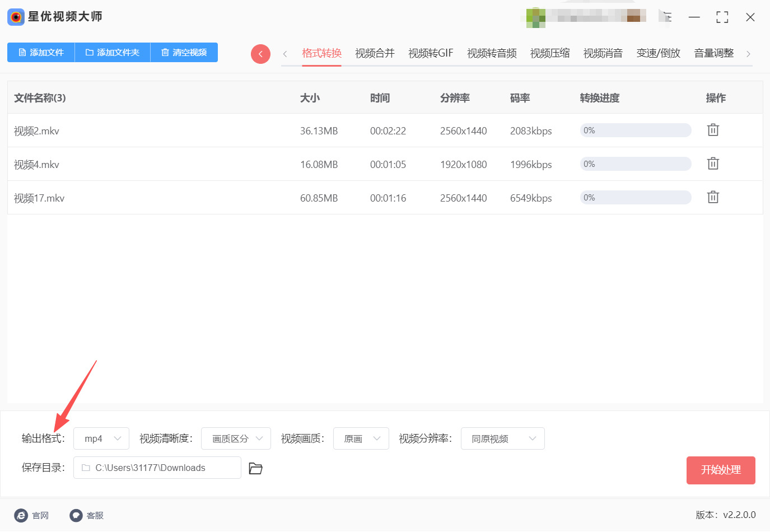
Task: Show more tabs with right chevron
Action: point(748,54)
